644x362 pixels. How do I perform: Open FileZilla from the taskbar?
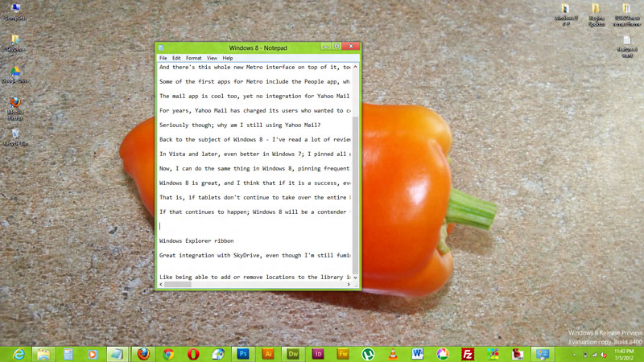coord(468,354)
